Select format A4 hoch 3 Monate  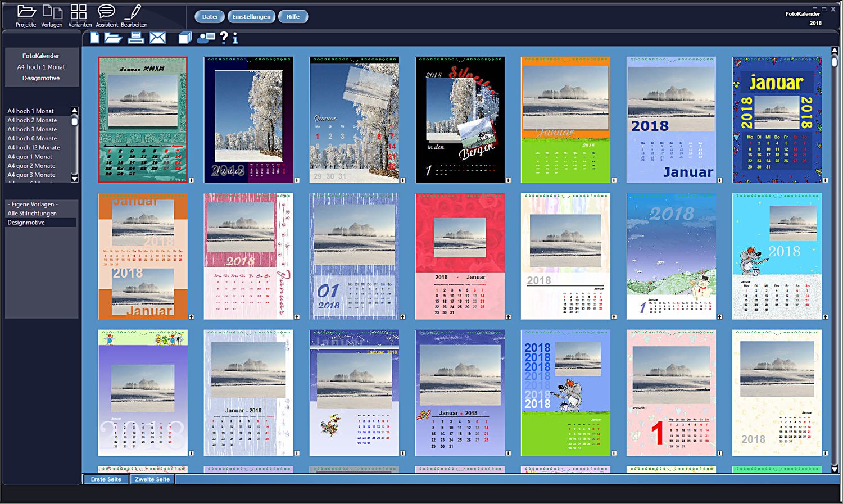38,129
